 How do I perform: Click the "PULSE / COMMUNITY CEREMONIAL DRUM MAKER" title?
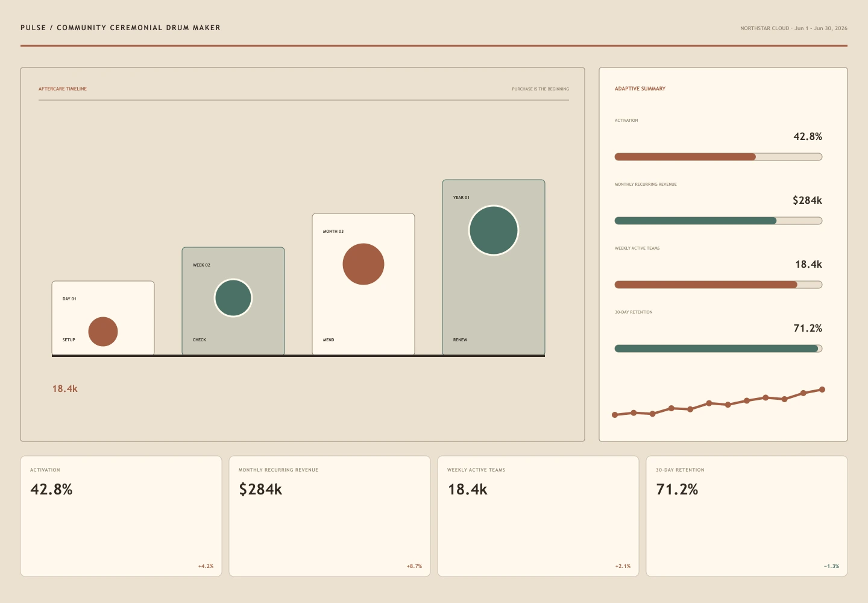point(121,28)
